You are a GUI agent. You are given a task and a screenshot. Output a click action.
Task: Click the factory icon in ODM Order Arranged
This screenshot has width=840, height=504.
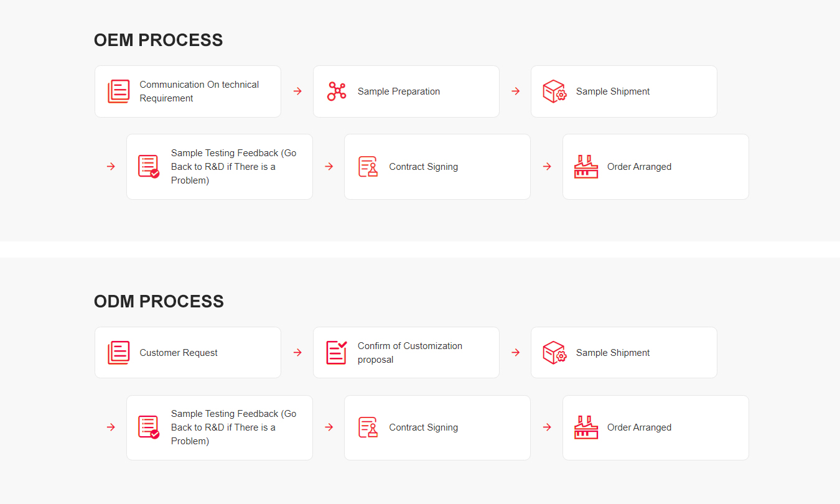click(586, 427)
